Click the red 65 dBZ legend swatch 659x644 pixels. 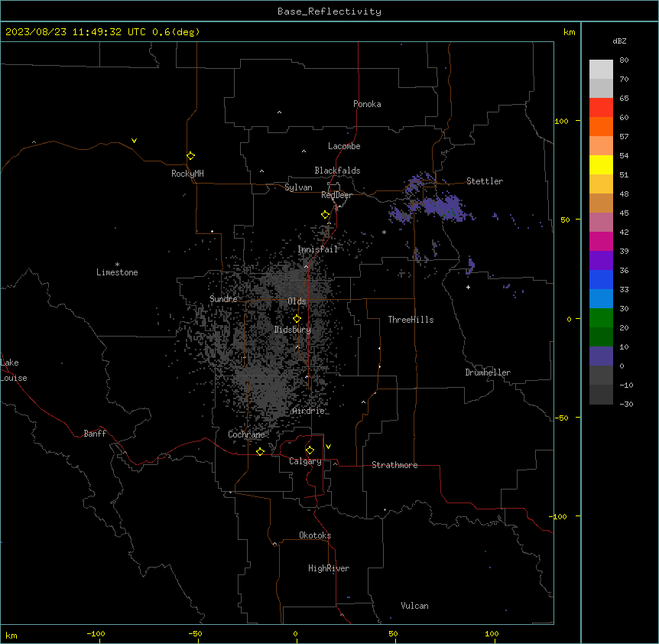point(601,108)
